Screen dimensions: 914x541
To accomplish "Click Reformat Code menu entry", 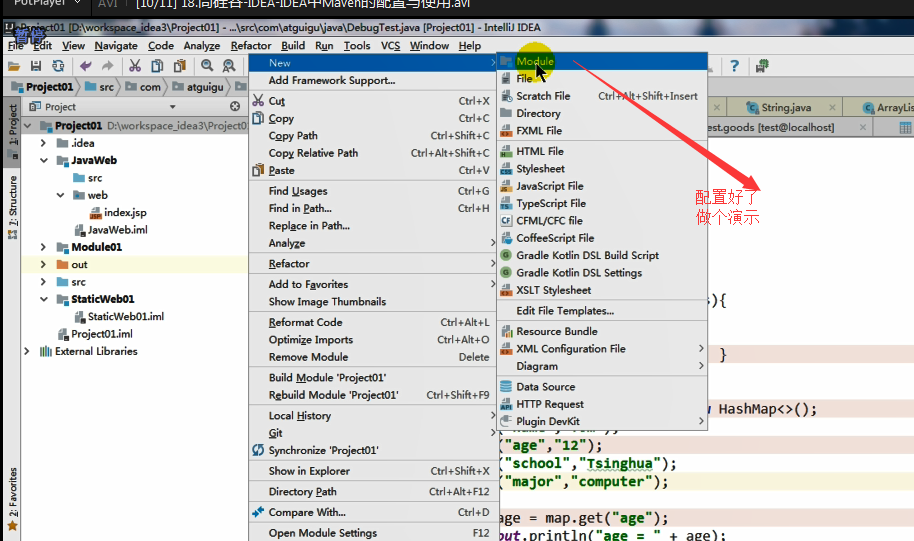I will tap(372, 322).
